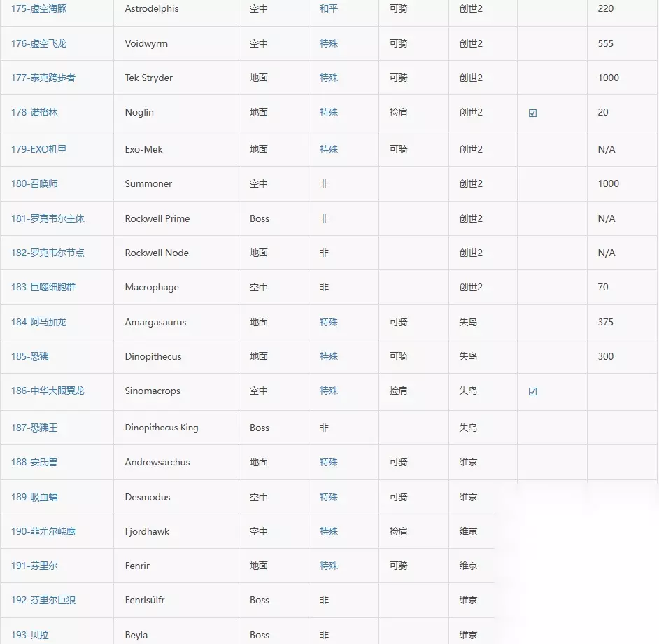Select the Desmodus name cell
The width and height of the screenshot is (659, 644).
click(176, 497)
